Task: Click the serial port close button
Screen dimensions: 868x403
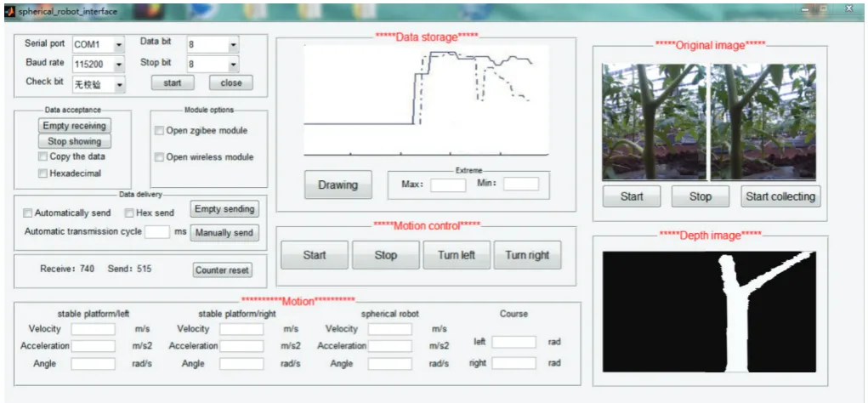Action: 231,82
